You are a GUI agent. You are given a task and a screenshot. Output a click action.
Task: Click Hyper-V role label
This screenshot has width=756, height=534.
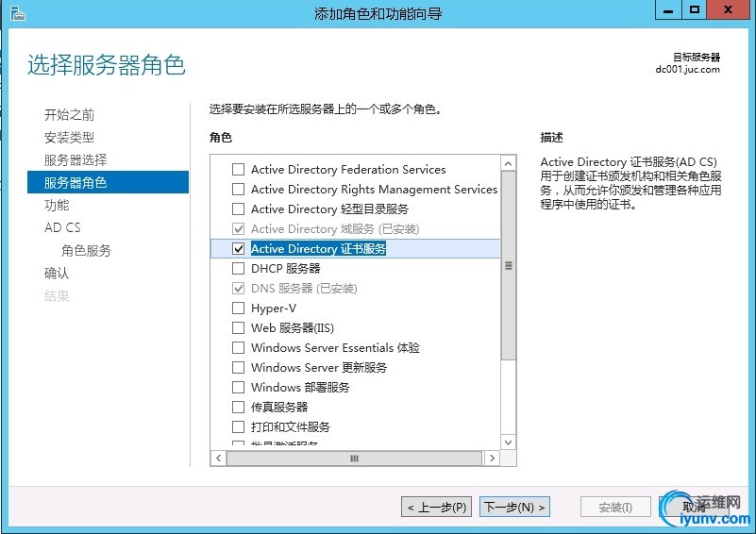coord(274,308)
